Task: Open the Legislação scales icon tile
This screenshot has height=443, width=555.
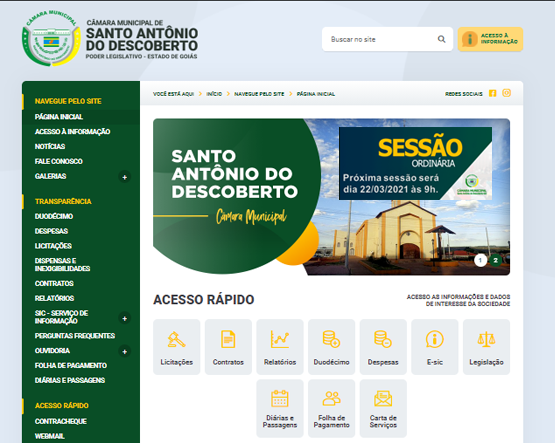Action: coord(486,347)
